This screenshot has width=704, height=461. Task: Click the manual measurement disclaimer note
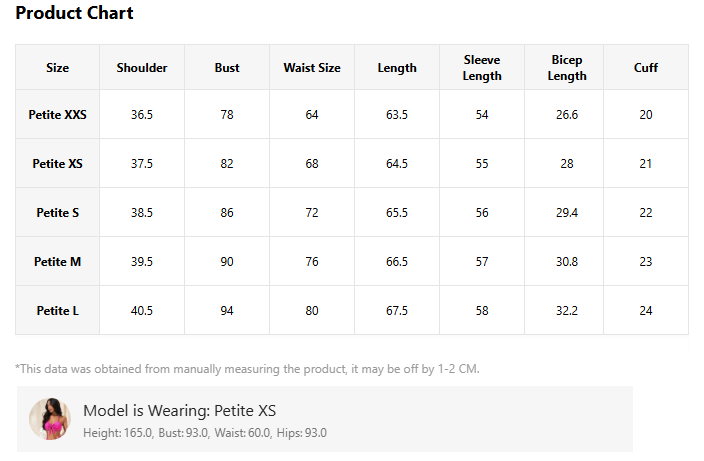247,369
